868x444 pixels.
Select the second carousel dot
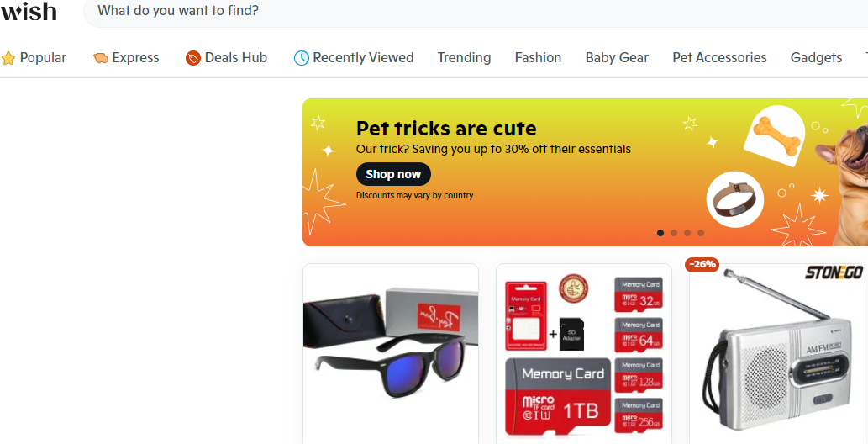[674, 233]
